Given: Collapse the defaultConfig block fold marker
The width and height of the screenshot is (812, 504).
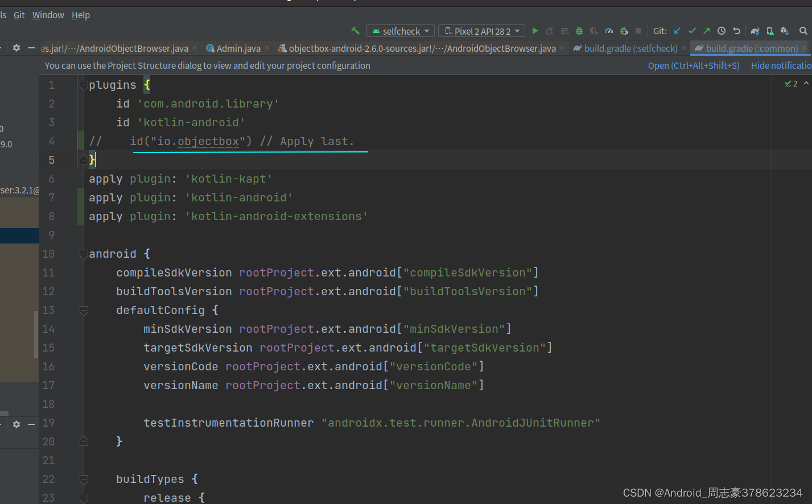Looking at the screenshot, I should (x=84, y=310).
